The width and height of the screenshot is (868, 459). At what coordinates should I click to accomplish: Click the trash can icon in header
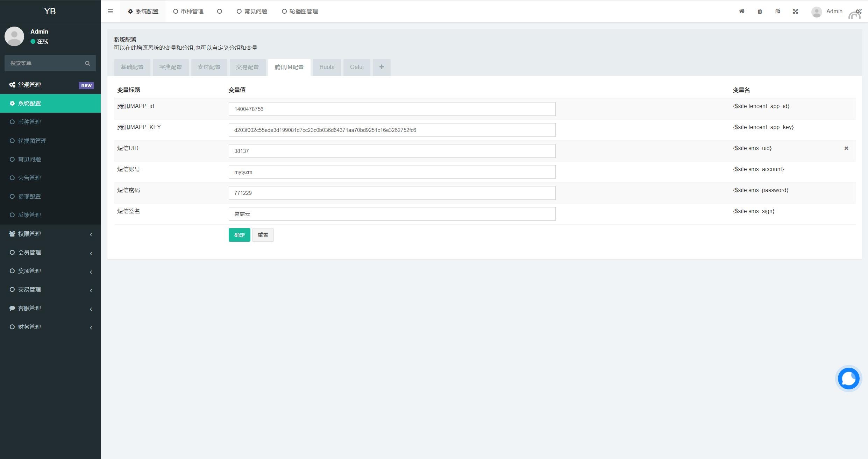(x=760, y=11)
